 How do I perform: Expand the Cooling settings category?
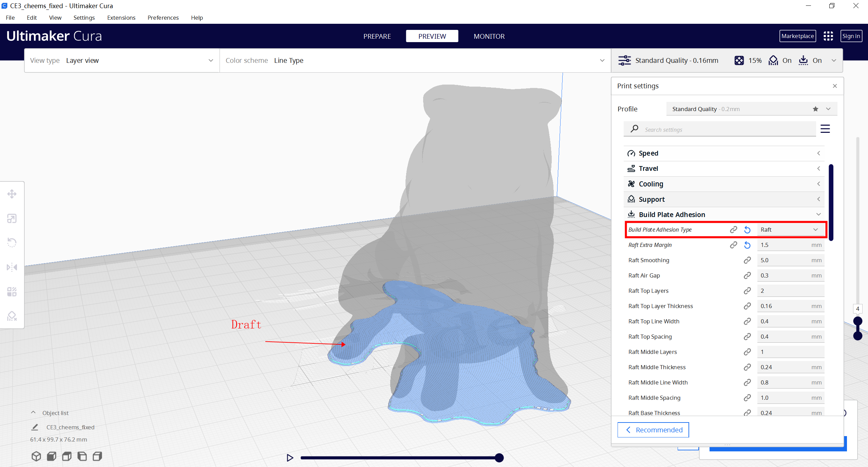click(724, 184)
